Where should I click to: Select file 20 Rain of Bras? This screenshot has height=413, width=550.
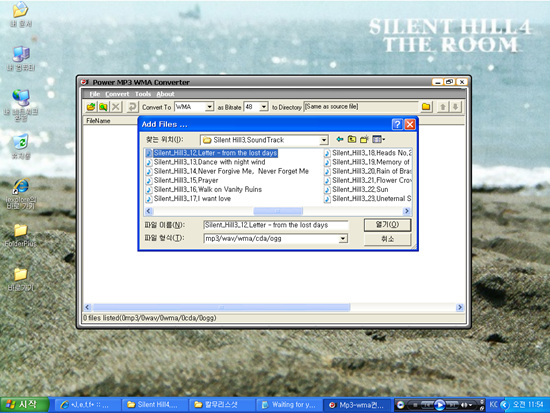click(368, 171)
